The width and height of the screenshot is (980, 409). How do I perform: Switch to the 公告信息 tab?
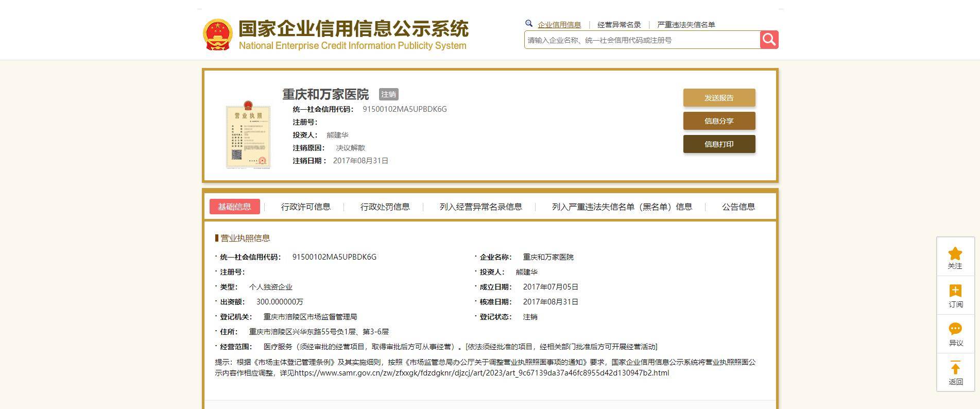tap(738, 207)
